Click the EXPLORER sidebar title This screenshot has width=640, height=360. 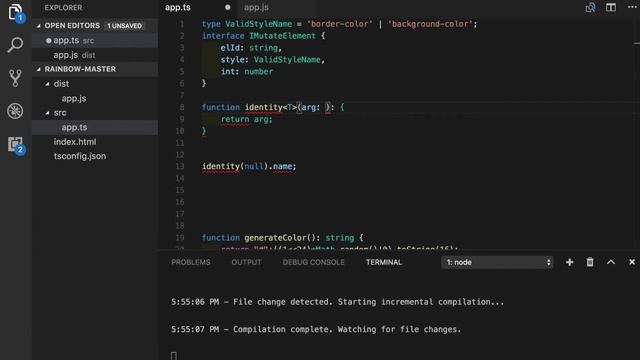[63, 8]
